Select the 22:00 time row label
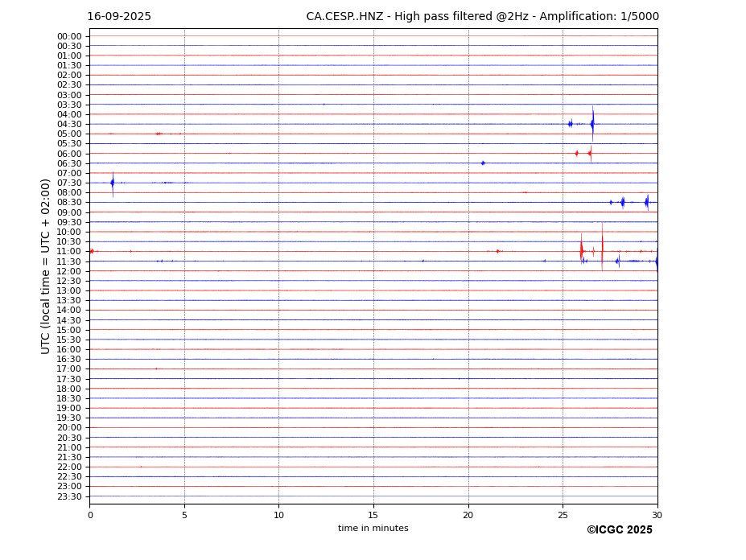Viewport: 746px width, 560px height. (69, 467)
